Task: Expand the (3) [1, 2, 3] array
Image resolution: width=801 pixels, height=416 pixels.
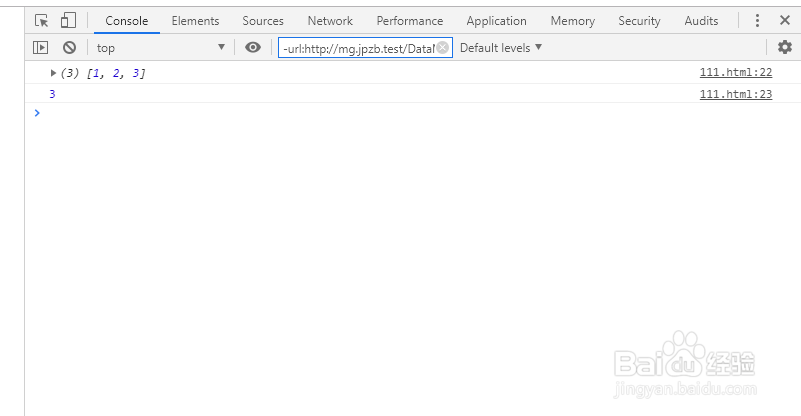Action: pyautogui.click(x=53, y=73)
